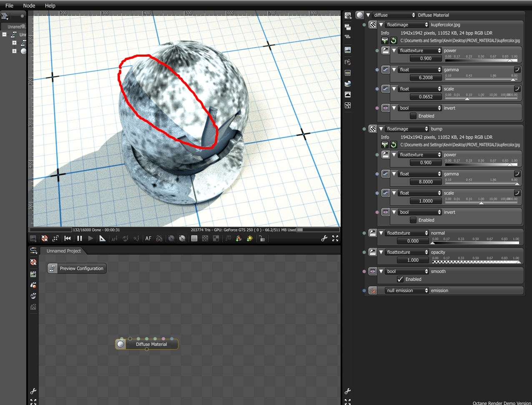Collapse the Diffuse Material section triangle

click(369, 15)
